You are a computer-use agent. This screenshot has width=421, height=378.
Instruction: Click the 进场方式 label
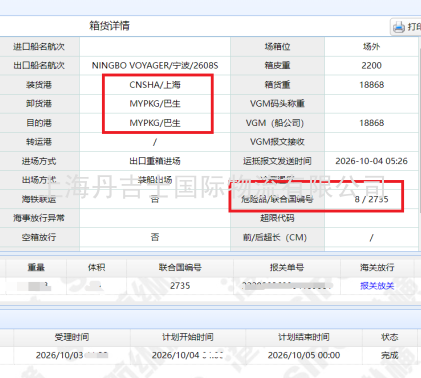point(39,161)
